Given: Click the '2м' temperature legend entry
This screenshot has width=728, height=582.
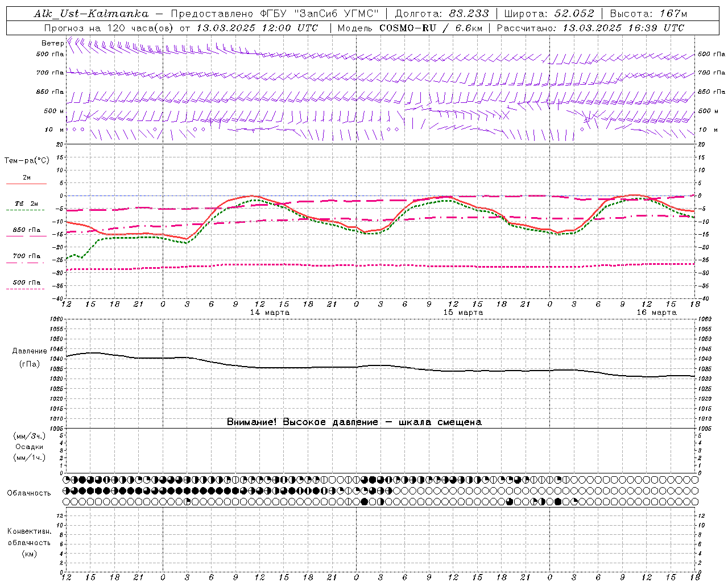Looking at the screenshot, I should (27, 177).
